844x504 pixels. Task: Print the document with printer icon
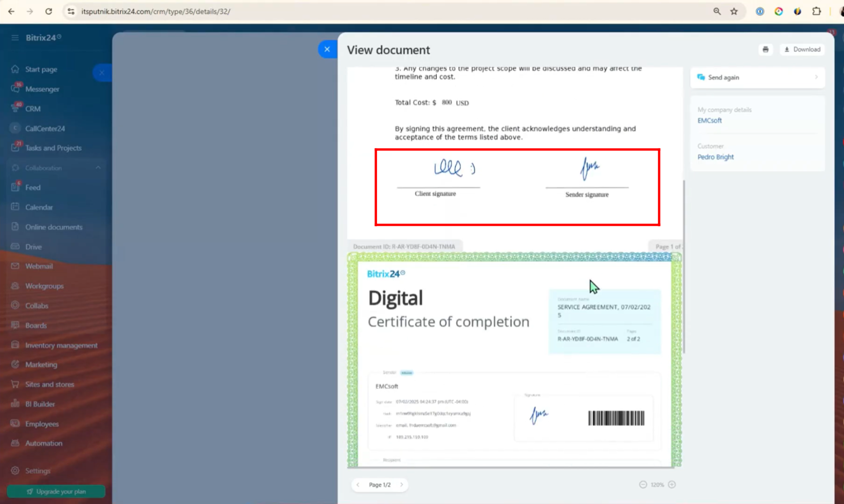766,49
